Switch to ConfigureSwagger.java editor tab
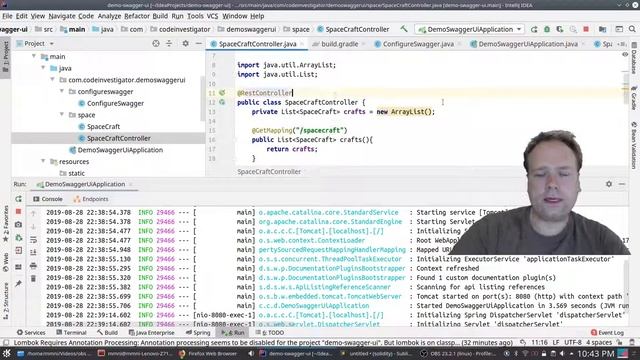Screen dimensions: 640x360 tap(418, 44)
